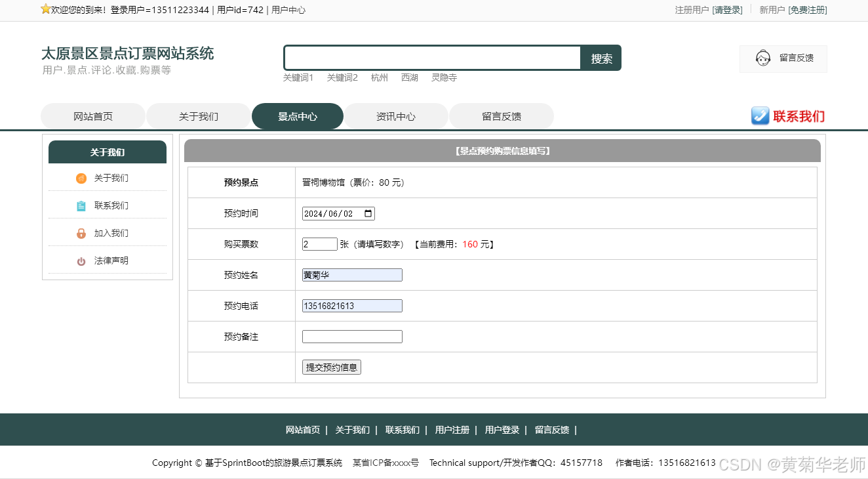Click the 关于我们 sidebar header

point(108,152)
